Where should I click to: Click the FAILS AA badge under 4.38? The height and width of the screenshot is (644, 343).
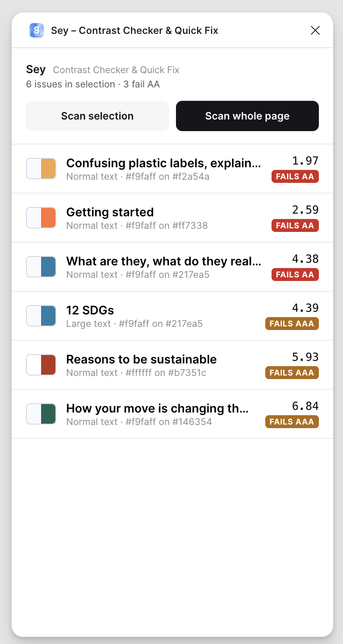[x=295, y=275]
